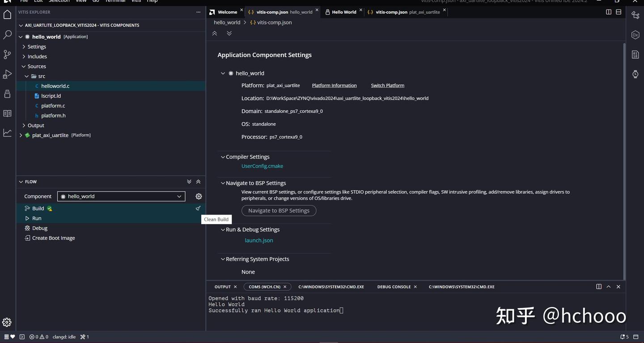Open the Manage settings gear in the activity bar

[x=7, y=322]
